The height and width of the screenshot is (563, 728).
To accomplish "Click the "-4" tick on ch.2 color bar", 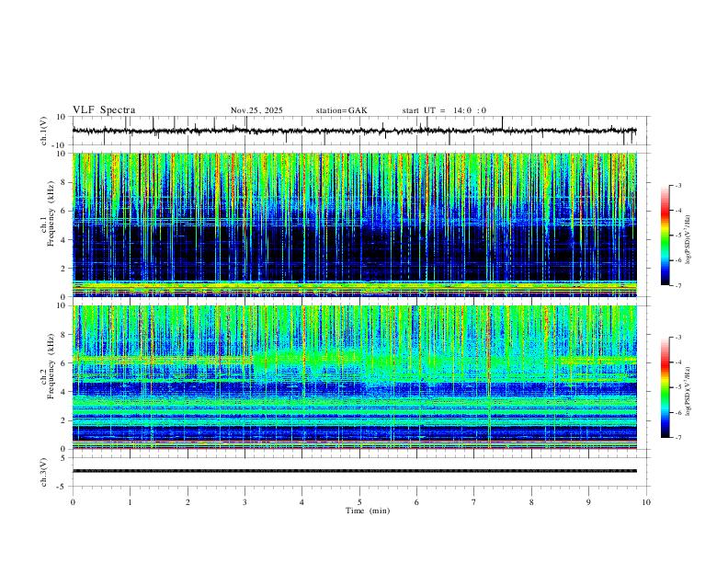I will tap(678, 362).
